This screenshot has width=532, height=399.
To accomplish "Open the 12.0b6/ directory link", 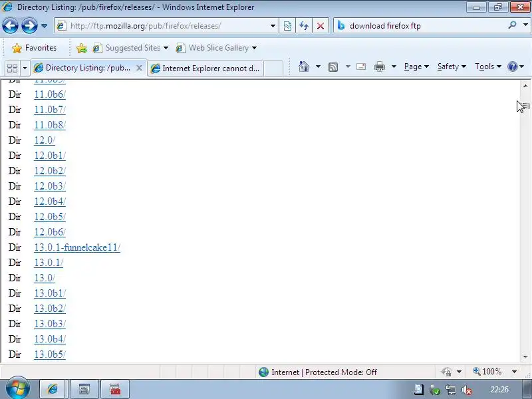I will 50,232.
